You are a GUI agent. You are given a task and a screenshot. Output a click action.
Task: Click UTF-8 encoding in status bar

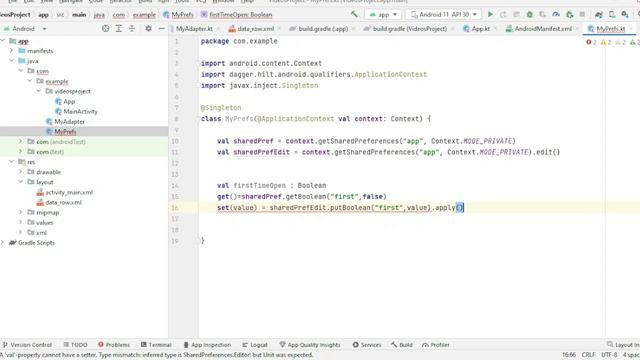point(609,355)
